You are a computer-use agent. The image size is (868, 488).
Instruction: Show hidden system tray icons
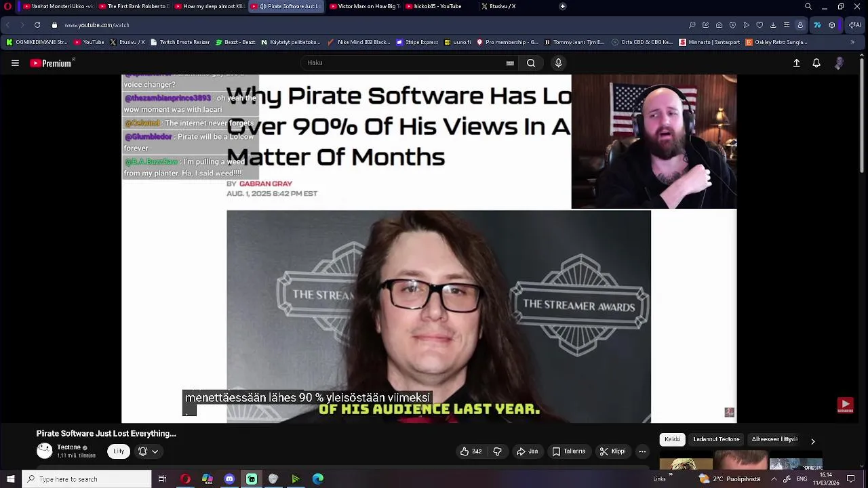point(774,479)
